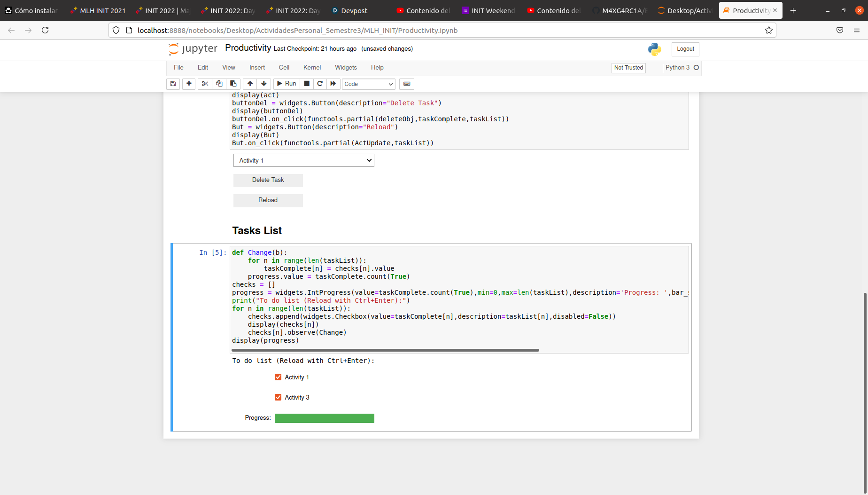Click the Not Trusted button
The image size is (868, 495).
coord(628,68)
